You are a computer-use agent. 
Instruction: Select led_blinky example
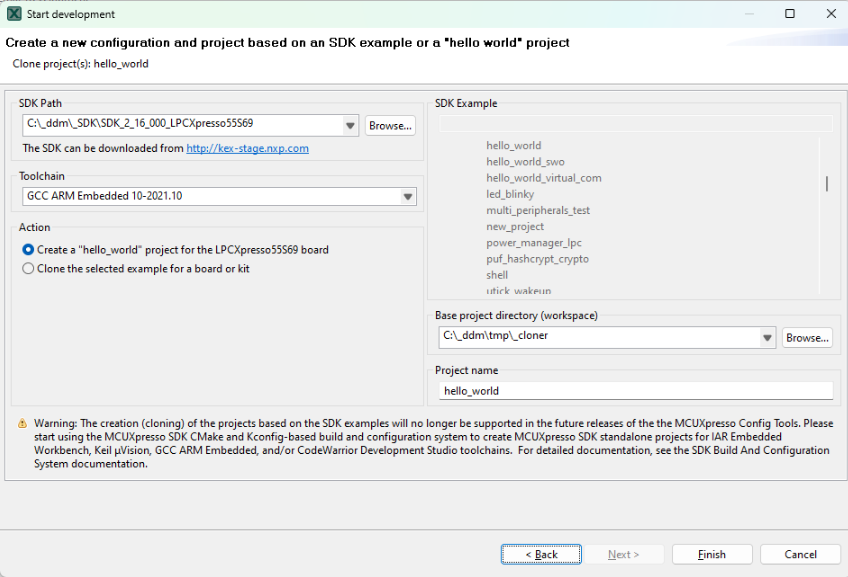coord(509,194)
